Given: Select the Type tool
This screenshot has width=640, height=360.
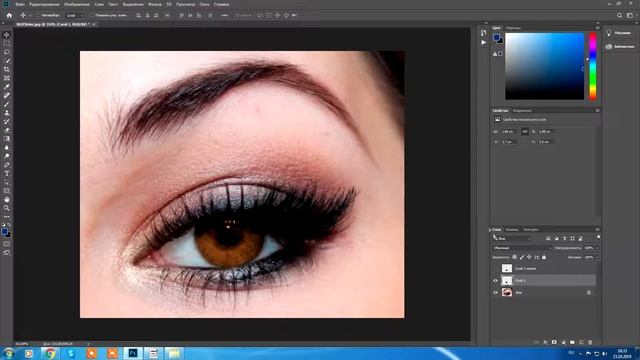Looking at the screenshot, I should 7,173.
